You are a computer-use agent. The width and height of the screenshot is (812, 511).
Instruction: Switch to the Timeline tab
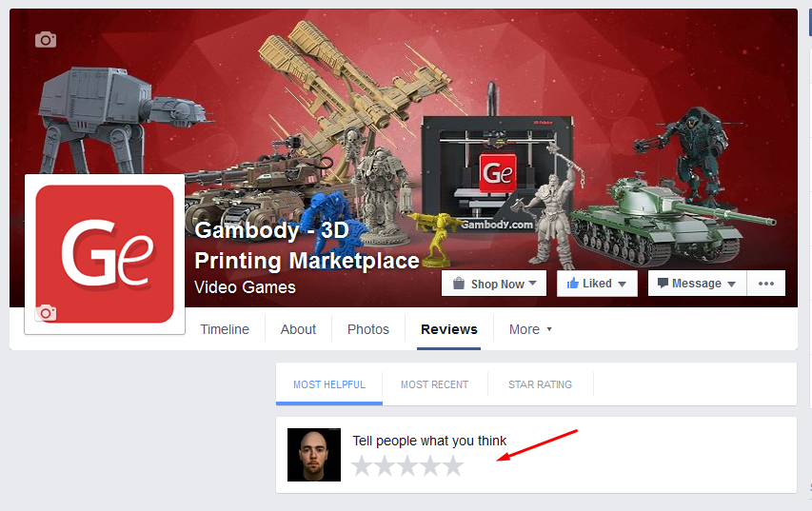225,329
